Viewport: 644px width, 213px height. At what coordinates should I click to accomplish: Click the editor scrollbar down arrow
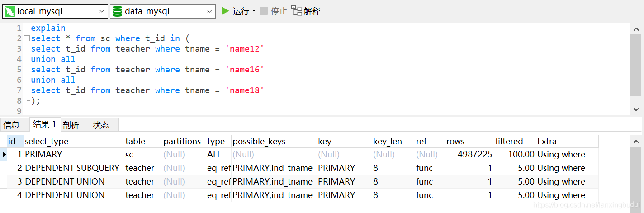tap(635, 109)
